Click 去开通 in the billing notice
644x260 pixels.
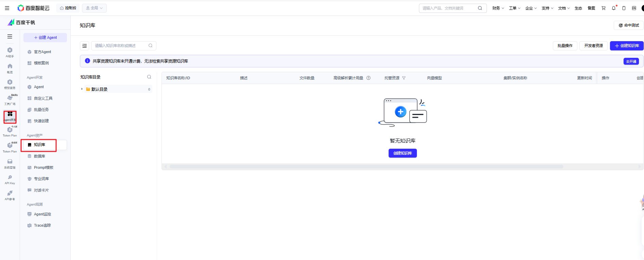pos(631,61)
